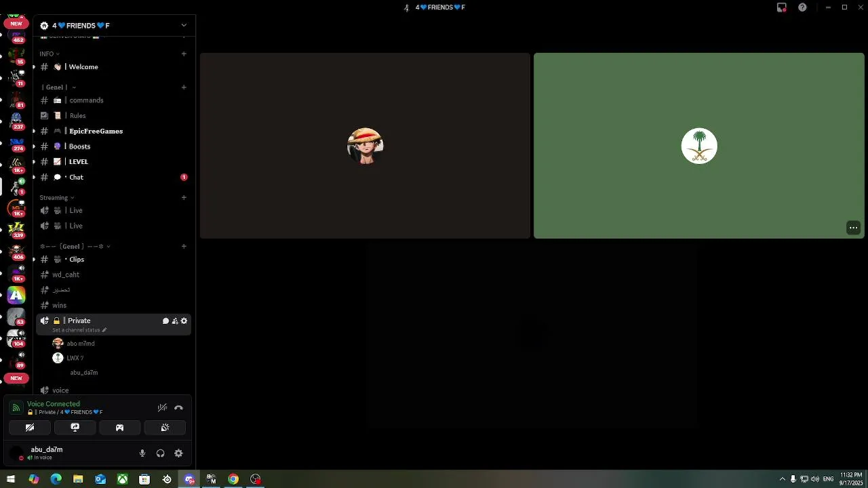Open the Boosts channel
This screenshot has height=488, width=868.
click(x=113, y=146)
